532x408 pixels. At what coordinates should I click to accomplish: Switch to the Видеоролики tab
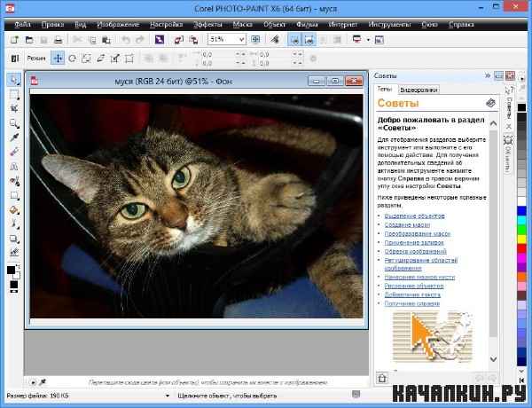[x=419, y=90]
